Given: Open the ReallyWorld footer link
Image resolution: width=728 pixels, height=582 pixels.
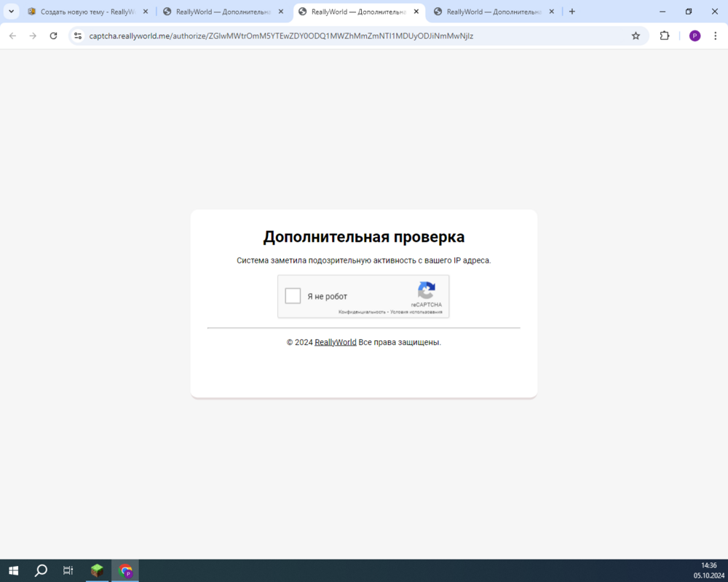Looking at the screenshot, I should (335, 342).
